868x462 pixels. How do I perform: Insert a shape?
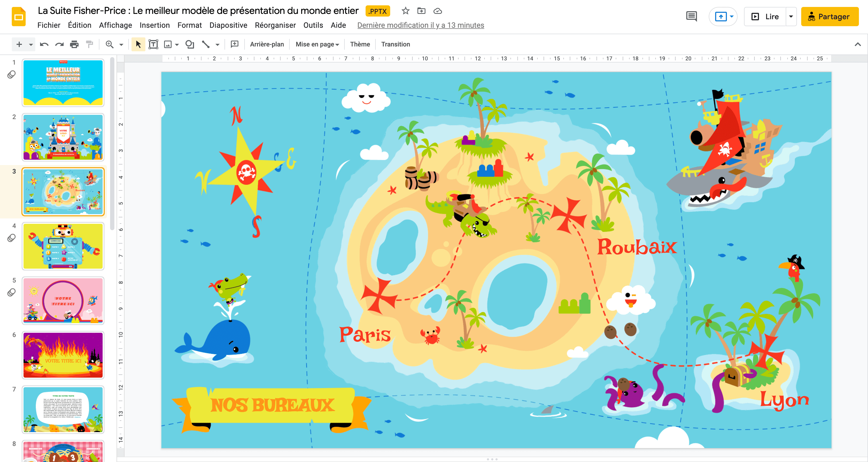pyautogui.click(x=190, y=44)
